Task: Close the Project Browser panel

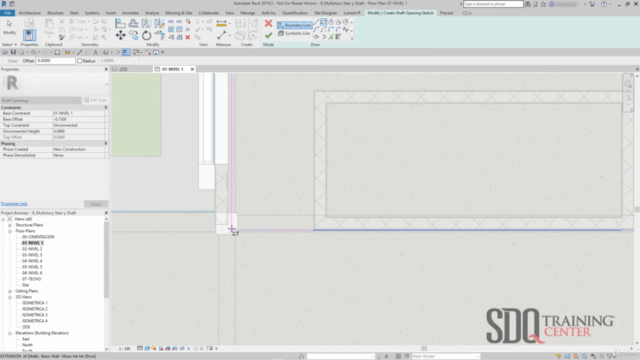Action: pyautogui.click(x=106, y=213)
